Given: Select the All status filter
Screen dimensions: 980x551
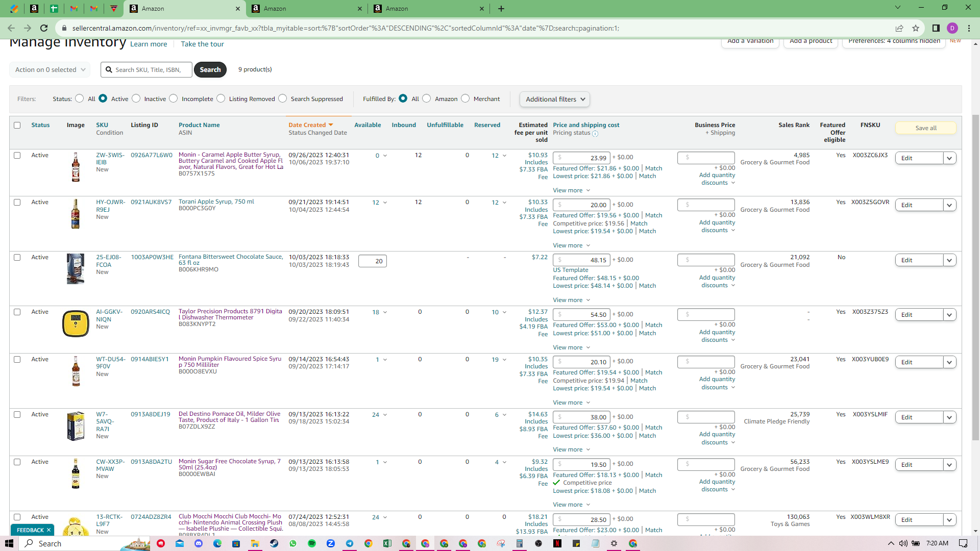Looking at the screenshot, I should click(x=80, y=98).
